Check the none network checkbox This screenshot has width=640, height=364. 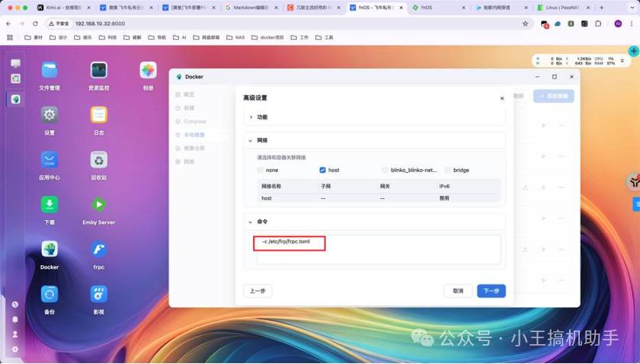tap(261, 170)
